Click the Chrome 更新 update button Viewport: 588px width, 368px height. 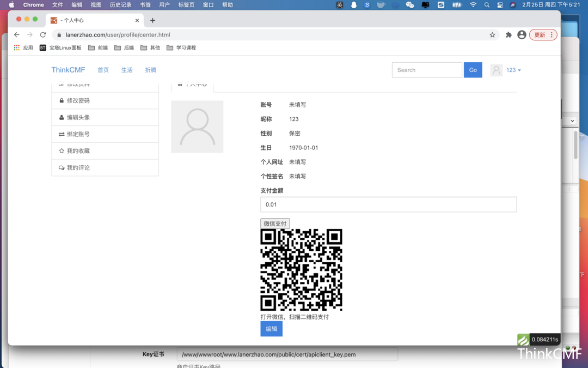pos(543,35)
